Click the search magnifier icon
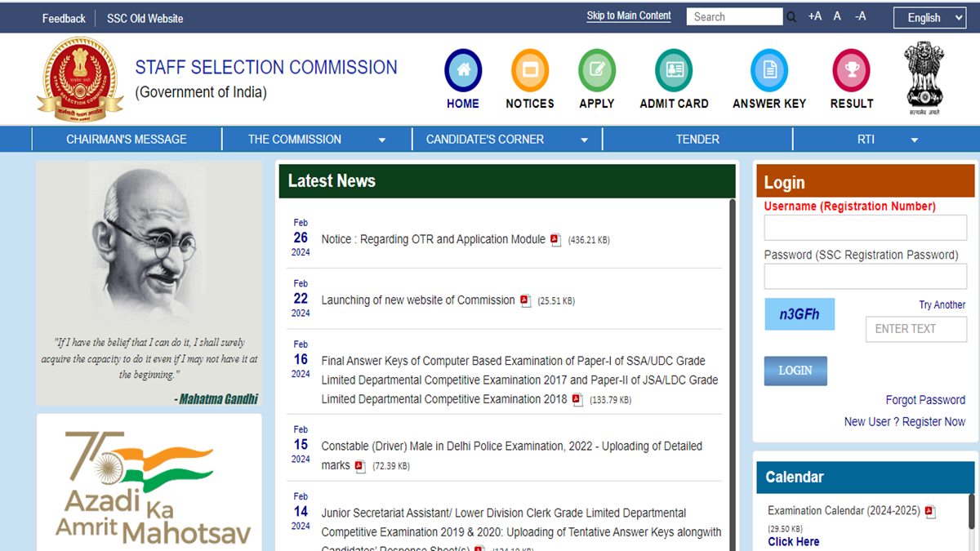 point(791,16)
